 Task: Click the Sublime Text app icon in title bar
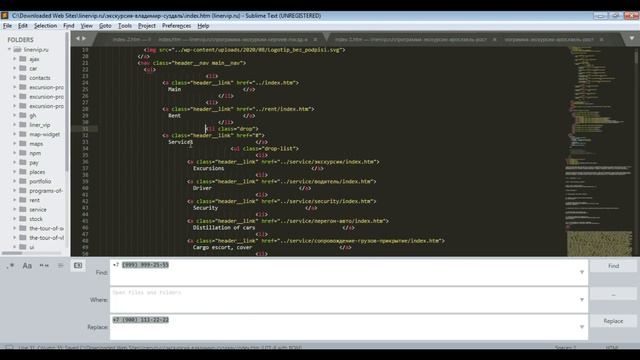point(4,16)
